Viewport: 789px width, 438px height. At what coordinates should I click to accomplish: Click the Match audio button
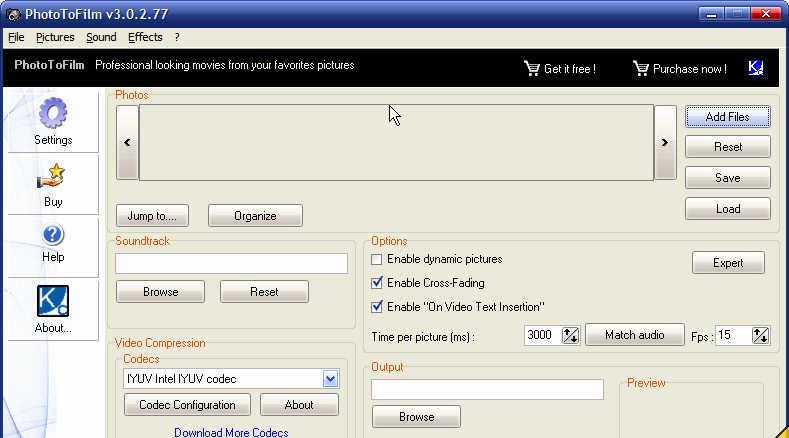pos(635,335)
